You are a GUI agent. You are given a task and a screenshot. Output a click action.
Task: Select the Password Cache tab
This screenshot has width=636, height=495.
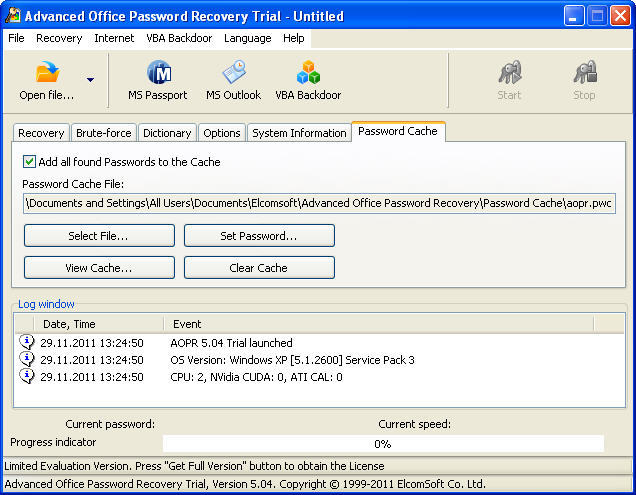click(398, 131)
